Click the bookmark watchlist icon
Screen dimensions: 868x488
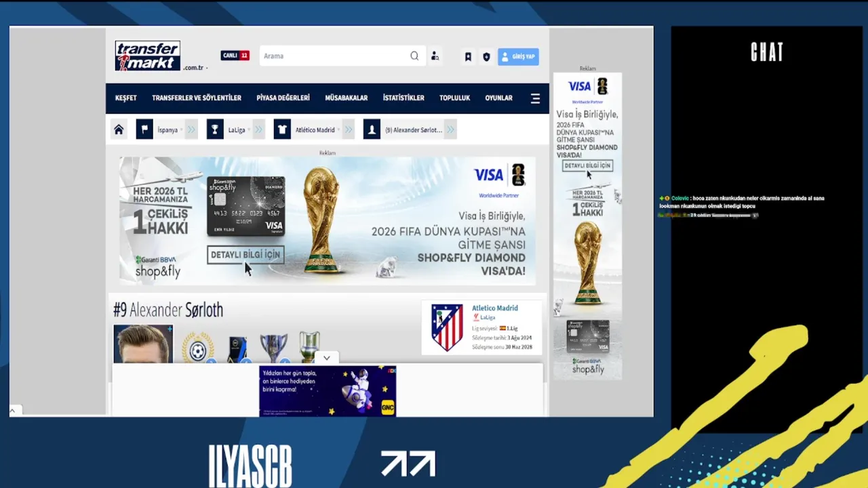tap(468, 57)
